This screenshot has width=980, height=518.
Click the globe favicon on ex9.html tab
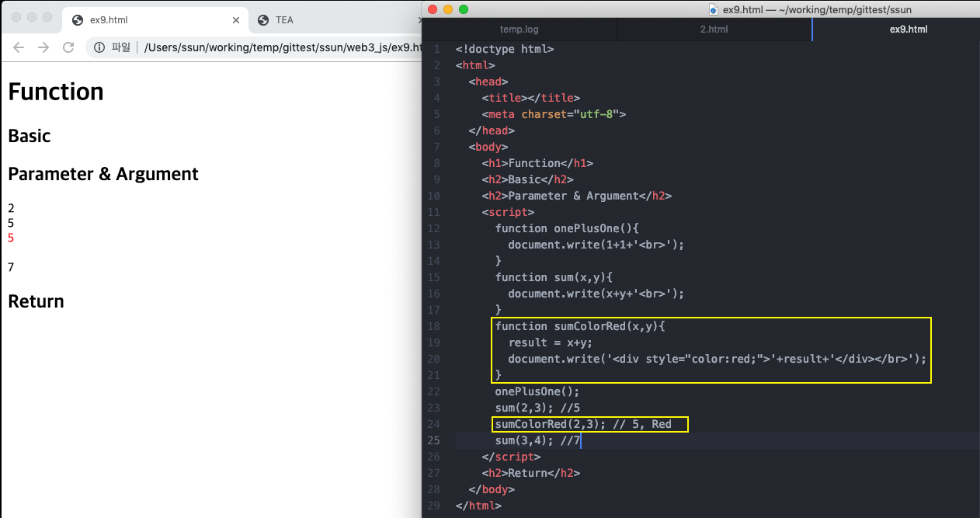coord(78,20)
